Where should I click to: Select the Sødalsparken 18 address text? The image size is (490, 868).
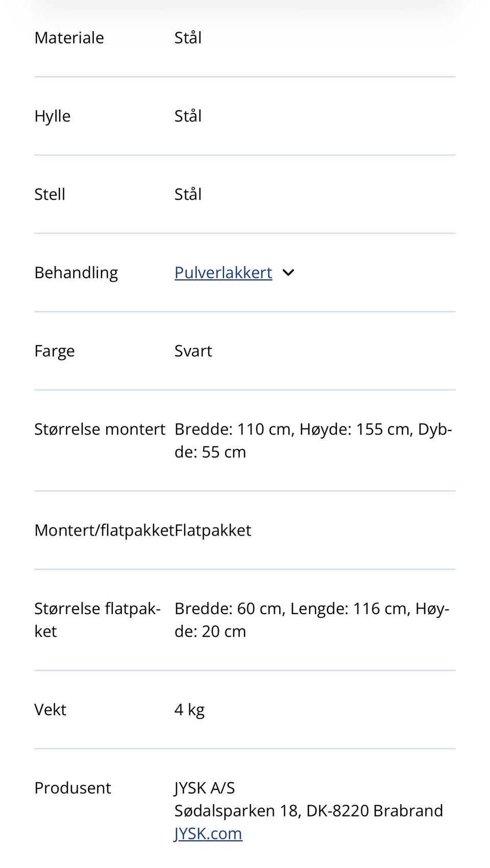(308, 810)
